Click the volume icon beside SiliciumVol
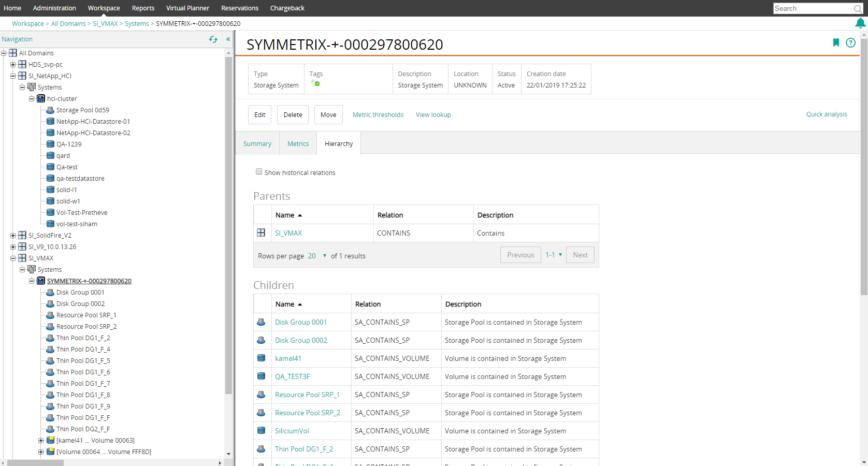The height and width of the screenshot is (466, 868). click(261, 431)
